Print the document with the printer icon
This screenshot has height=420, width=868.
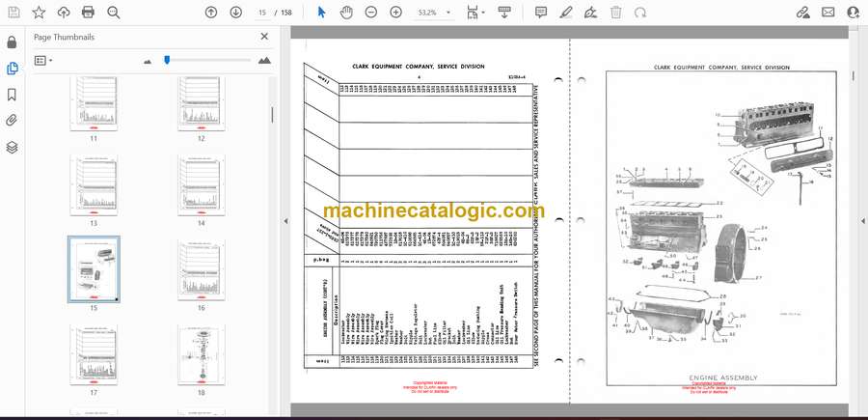pos(88,13)
